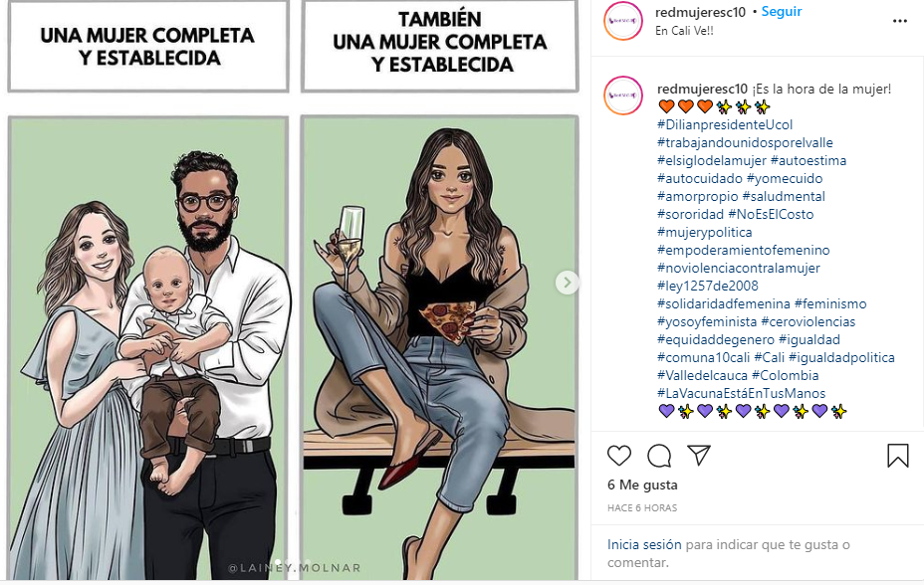Open the En Cali Ve!! location
Viewport: 924px width, 585px height.
tap(684, 31)
